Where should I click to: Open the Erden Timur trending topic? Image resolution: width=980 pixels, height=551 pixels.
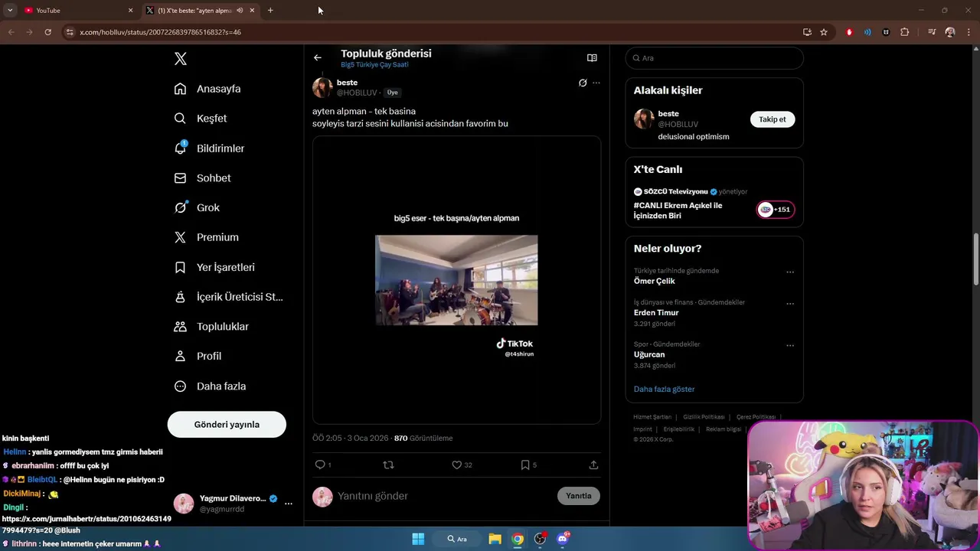656,312
